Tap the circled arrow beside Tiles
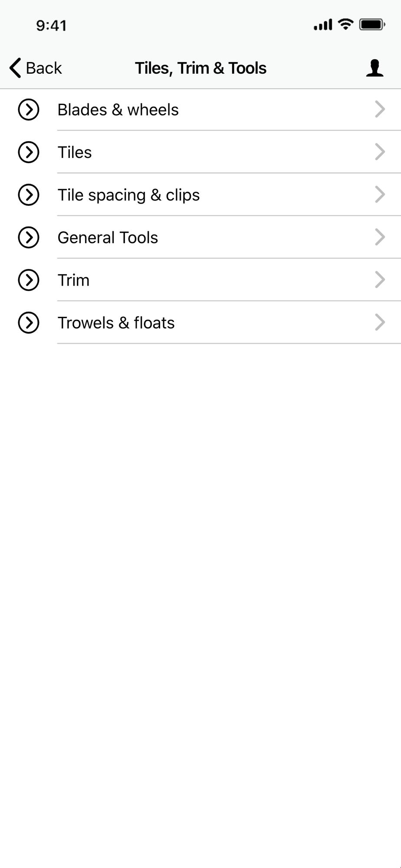Viewport: 401px width, 868px height. pyautogui.click(x=29, y=152)
